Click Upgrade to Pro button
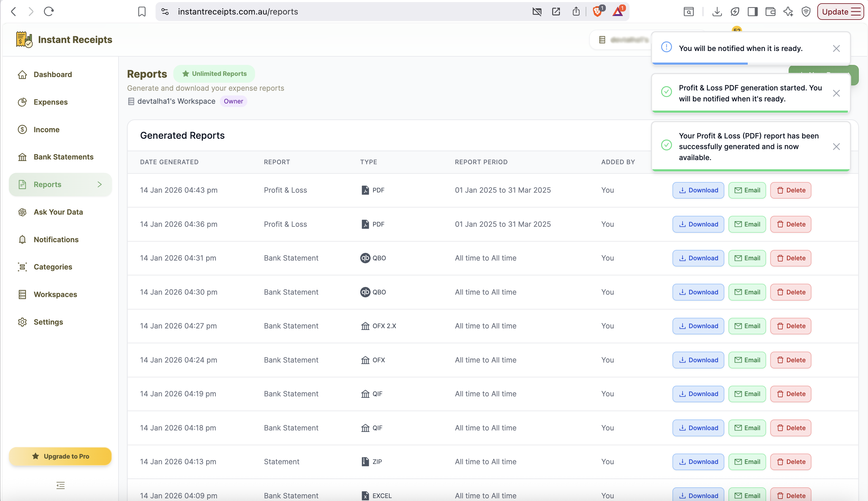The image size is (868, 501). click(x=60, y=456)
